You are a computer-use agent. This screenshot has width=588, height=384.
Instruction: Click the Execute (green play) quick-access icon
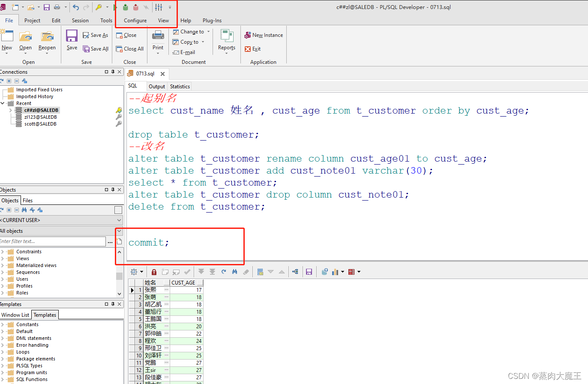tap(115, 7)
